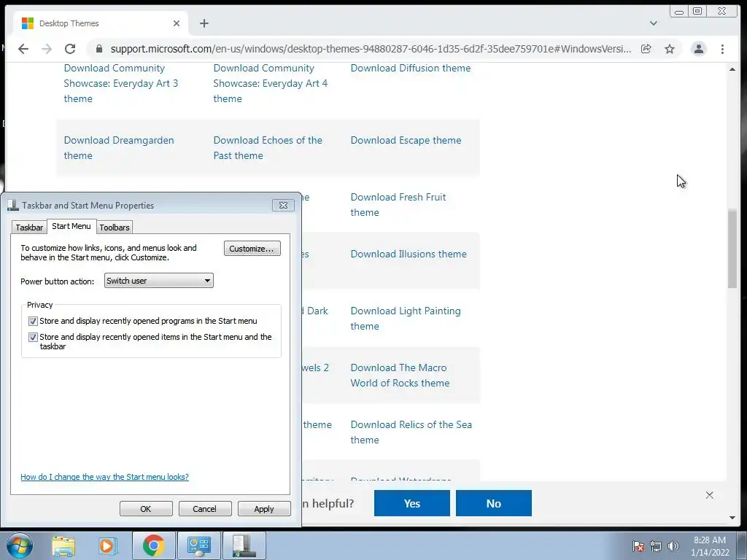Click the address bar URL field
Screen dimensions: 747x560
(x=371, y=49)
